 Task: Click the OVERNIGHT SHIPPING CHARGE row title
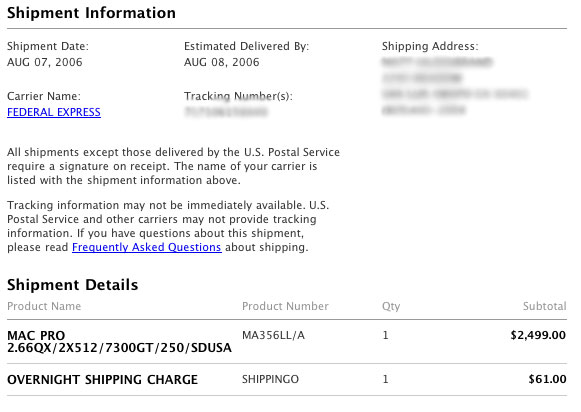(x=102, y=380)
